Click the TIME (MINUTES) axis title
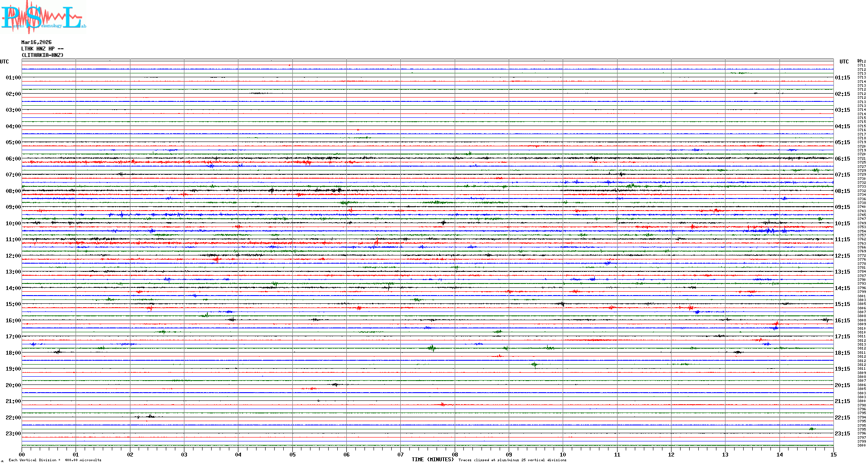868x466 pixels. [432, 460]
